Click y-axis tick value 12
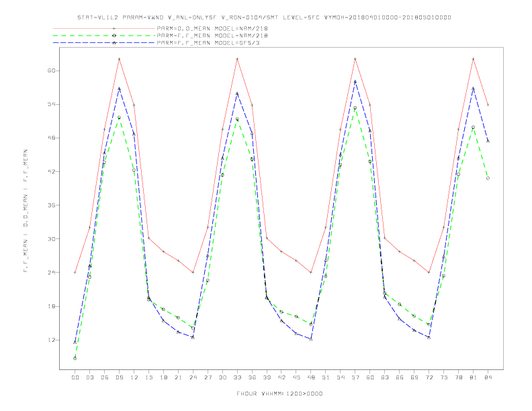Image resolution: width=532 pixels, height=411 pixels. (51, 340)
